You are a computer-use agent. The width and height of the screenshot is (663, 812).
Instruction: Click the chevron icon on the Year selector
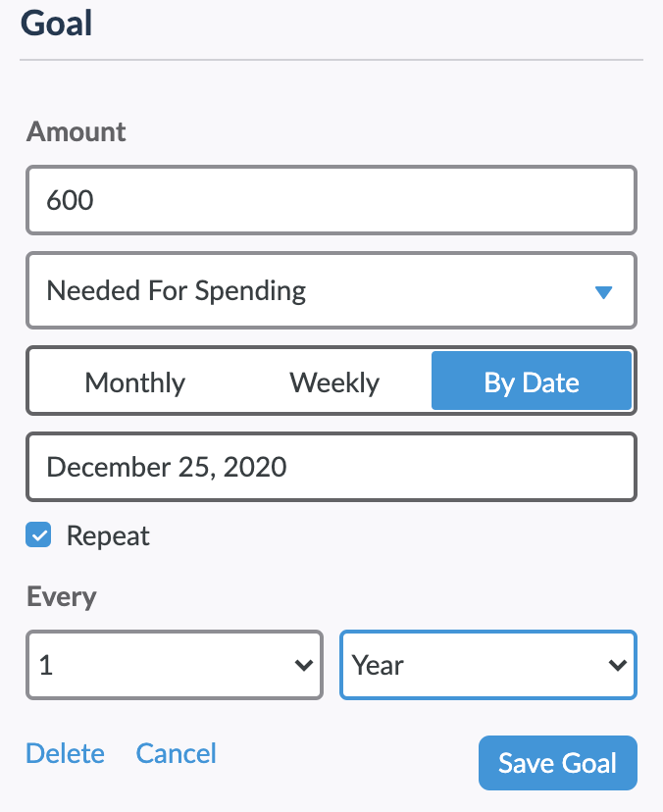(618, 665)
